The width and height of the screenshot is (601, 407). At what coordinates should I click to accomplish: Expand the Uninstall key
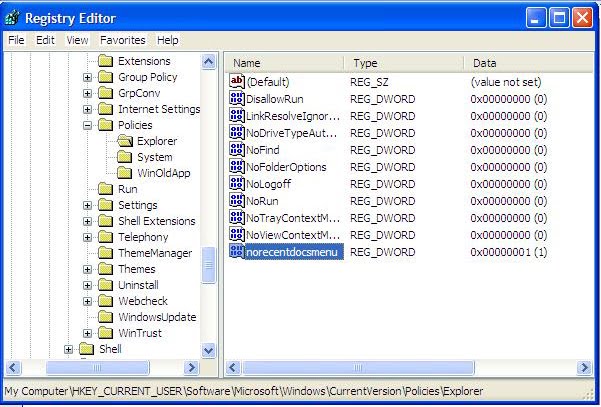pos(87,286)
